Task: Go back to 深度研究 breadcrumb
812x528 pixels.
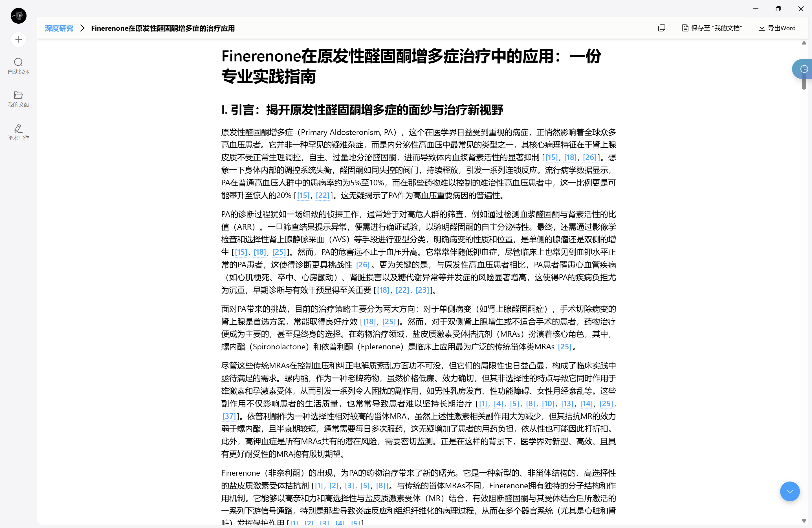Action: [x=59, y=28]
